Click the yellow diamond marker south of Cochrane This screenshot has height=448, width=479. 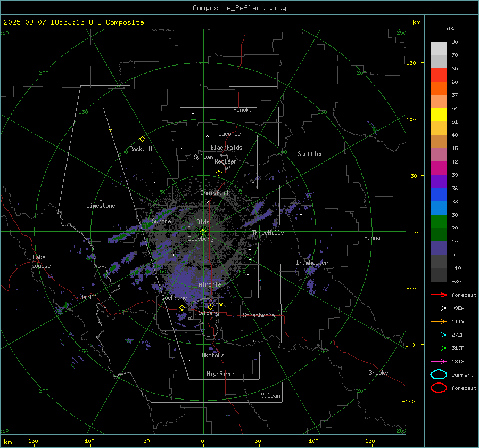[x=183, y=308]
